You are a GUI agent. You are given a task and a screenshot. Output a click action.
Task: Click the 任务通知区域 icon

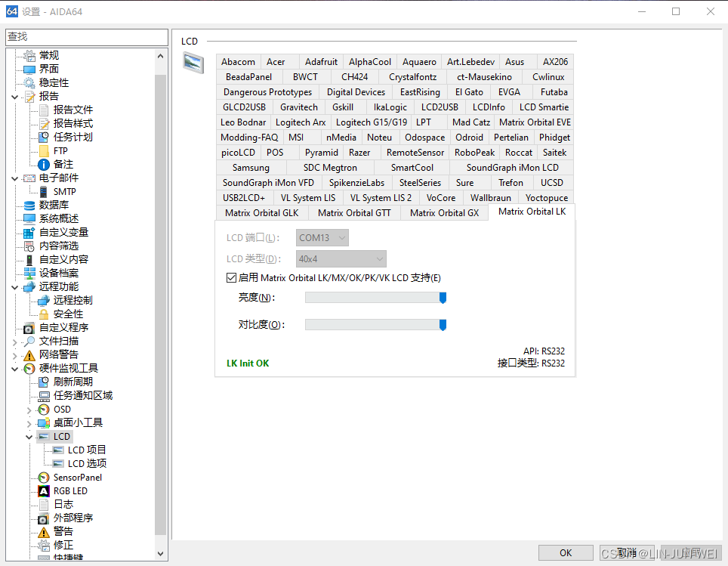point(44,396)
